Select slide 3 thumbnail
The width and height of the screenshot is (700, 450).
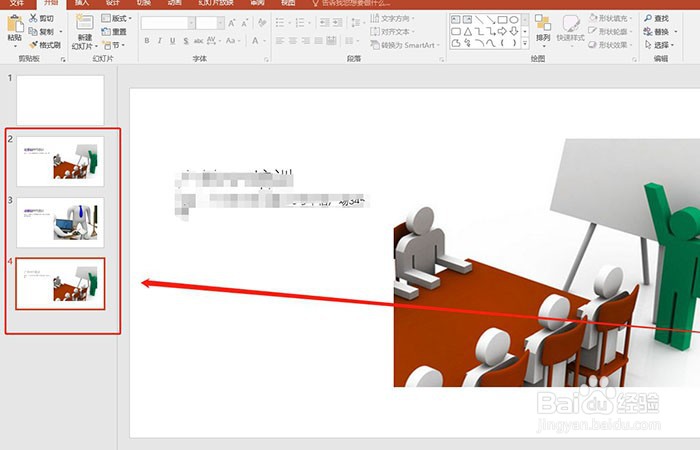tap(60, 222)
